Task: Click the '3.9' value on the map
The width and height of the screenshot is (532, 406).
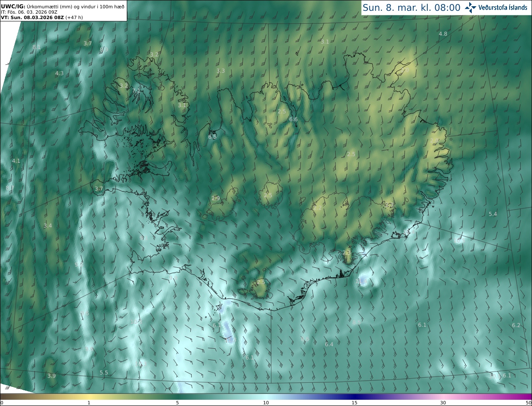Action: point(51,376)
